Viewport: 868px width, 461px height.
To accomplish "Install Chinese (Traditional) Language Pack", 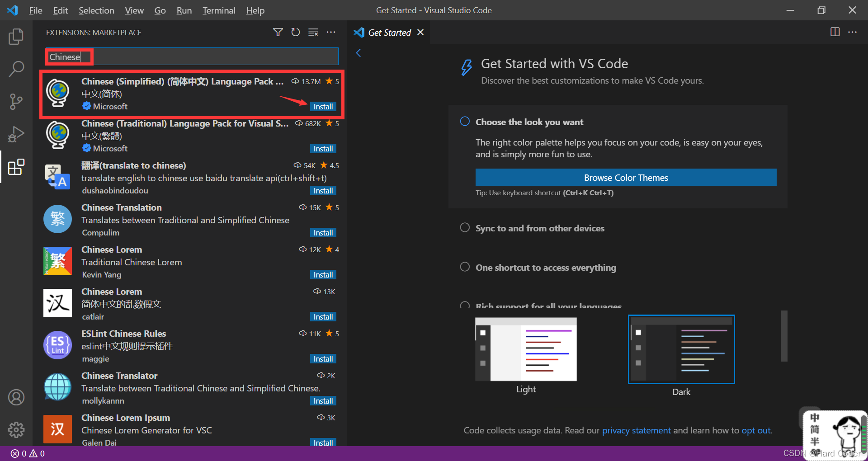I will point(323,149).
